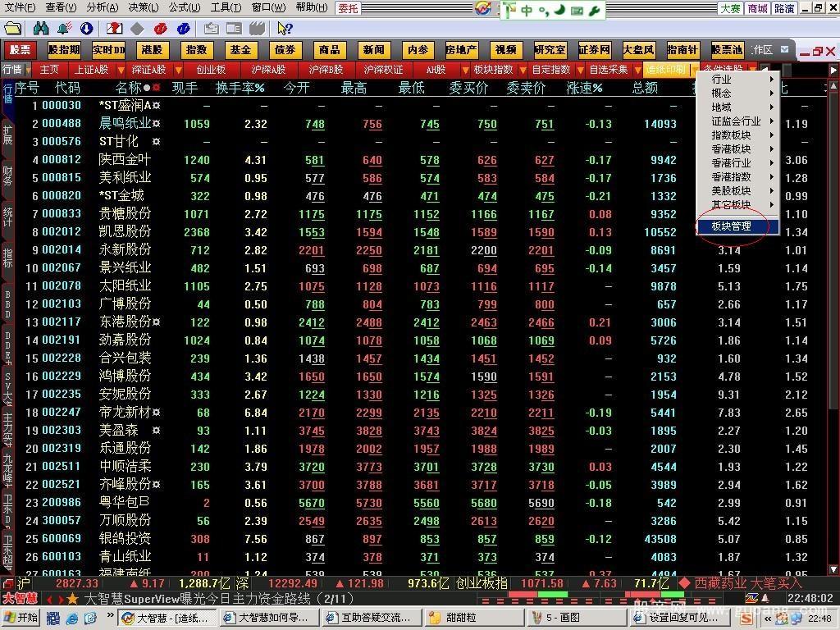This screenshot has width=840, height=630.
Task: Open the 分析(A) menu
Action: (102, 7)
